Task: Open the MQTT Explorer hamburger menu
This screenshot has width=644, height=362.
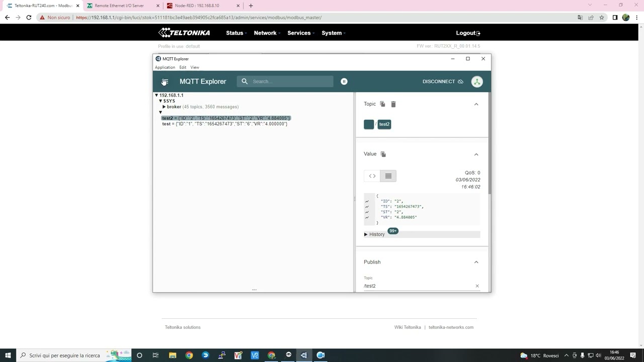Action: pyautogui.click(x=165, y=81)
